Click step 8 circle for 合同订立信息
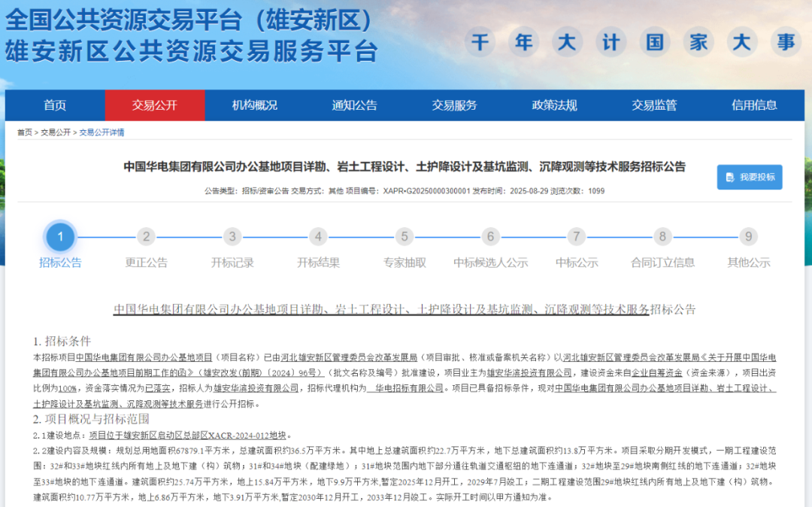Viewport: 812px width, 507px height. click(662, 237)
